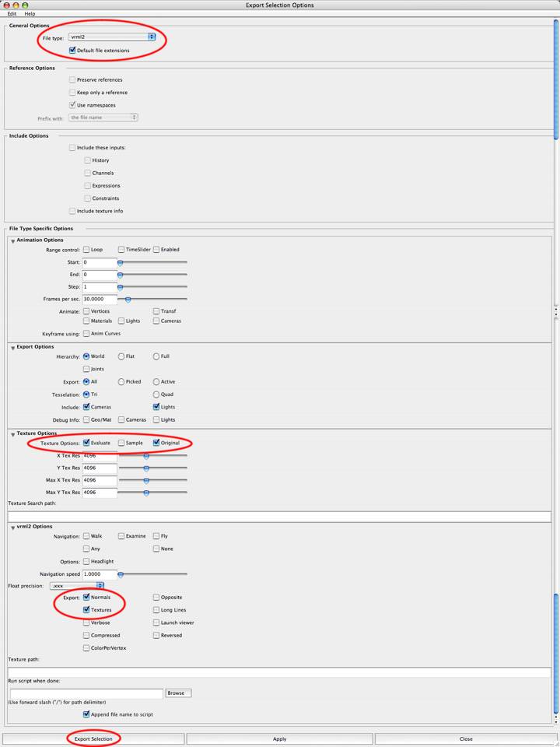Click the Navigation speed input field
This screenshot has height=747, width=560.
pyautogui.click(x=100, y=574)
